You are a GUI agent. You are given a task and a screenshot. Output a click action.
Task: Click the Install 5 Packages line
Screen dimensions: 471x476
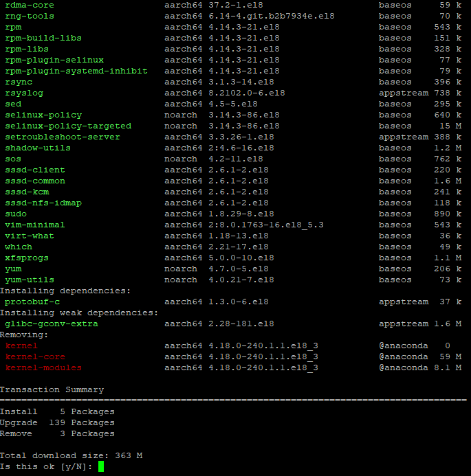click(x=57, y=411)
